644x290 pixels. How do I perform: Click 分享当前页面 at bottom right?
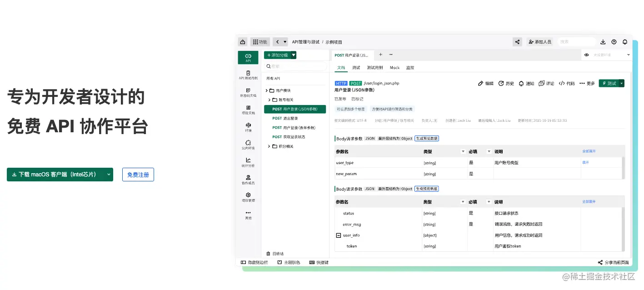click(x=614, y=262)
